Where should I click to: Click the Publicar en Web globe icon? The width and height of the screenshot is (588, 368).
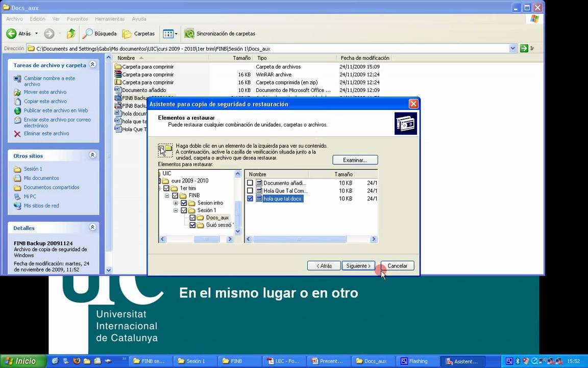pyautogui.click(x=17, y=111)
